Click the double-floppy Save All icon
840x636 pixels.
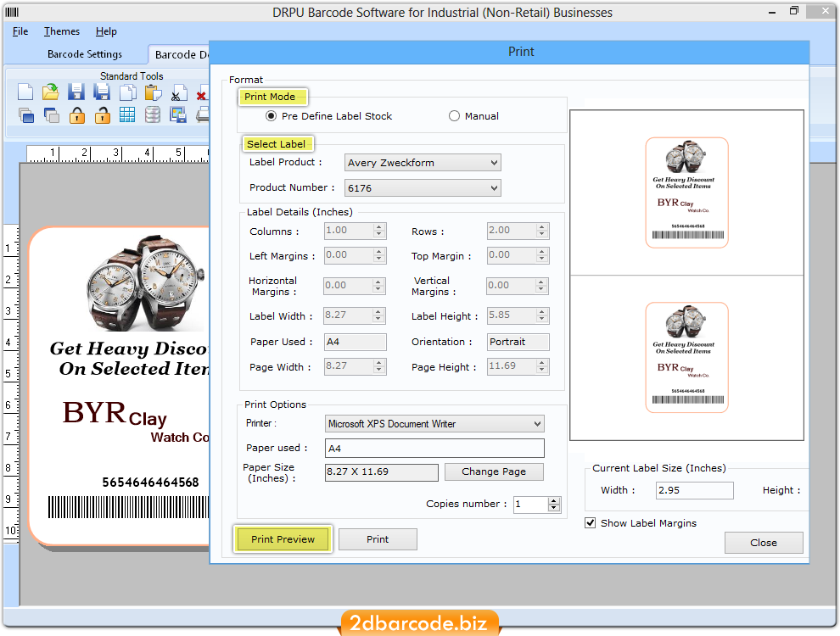101,92
